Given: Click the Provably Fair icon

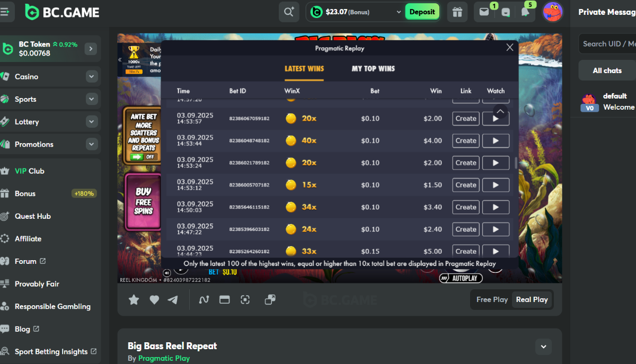Looking at the screenshot, I should (5, 284).
